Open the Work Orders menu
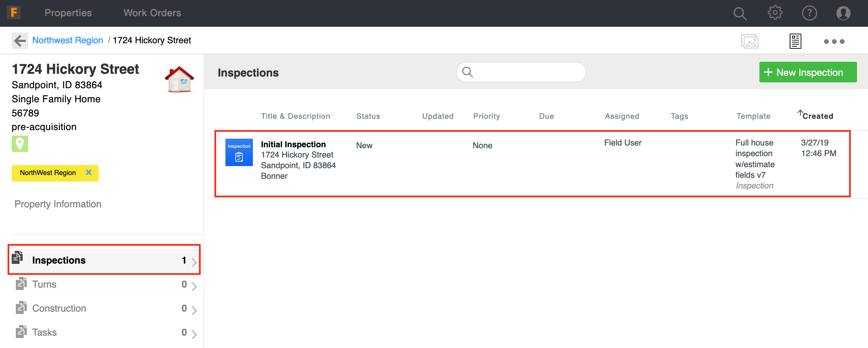 (x=152, y=13)
